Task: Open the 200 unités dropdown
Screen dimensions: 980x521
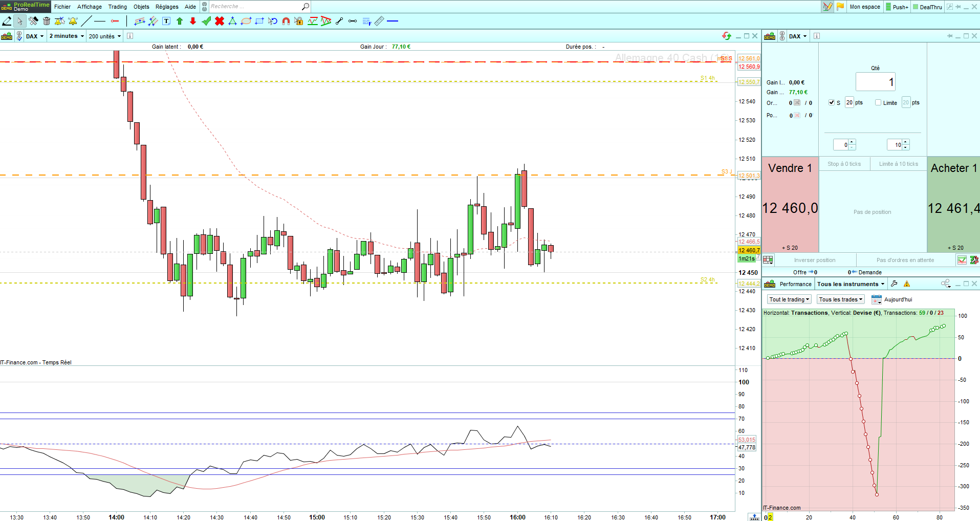Action: [105, 36]
